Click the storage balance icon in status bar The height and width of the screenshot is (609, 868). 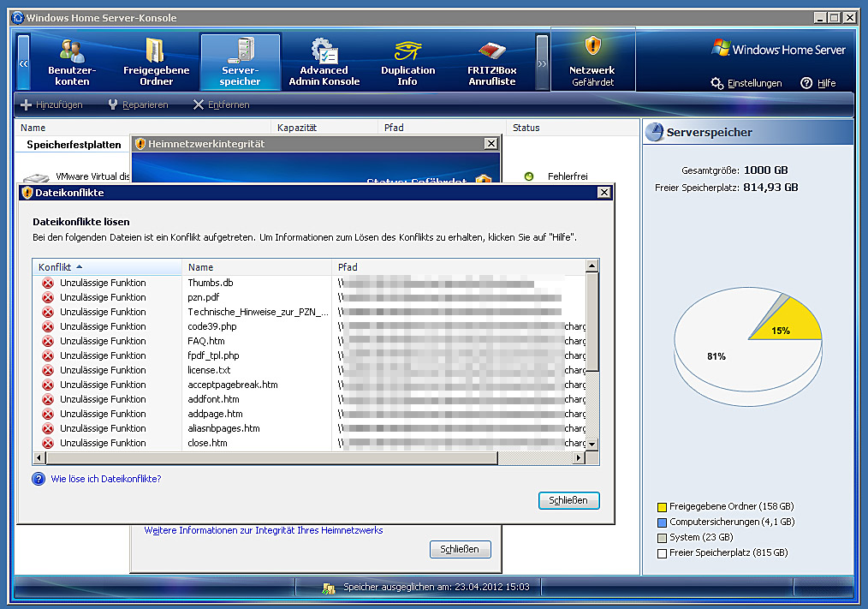click(328, 588)
